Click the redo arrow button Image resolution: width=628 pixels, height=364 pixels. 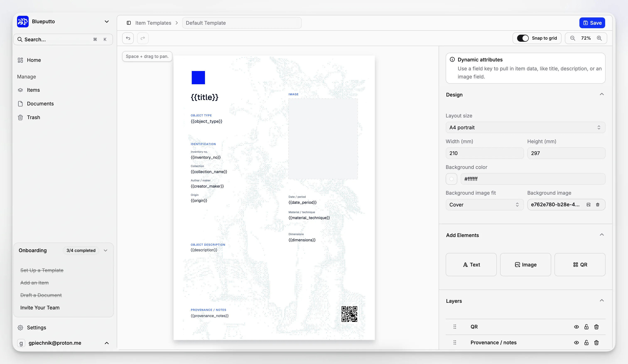142,38
